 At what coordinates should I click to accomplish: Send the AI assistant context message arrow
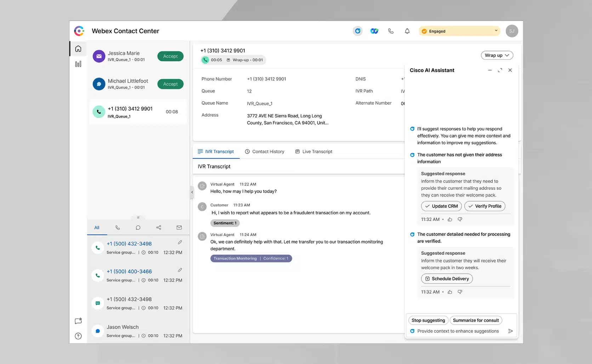pos(511,331)
